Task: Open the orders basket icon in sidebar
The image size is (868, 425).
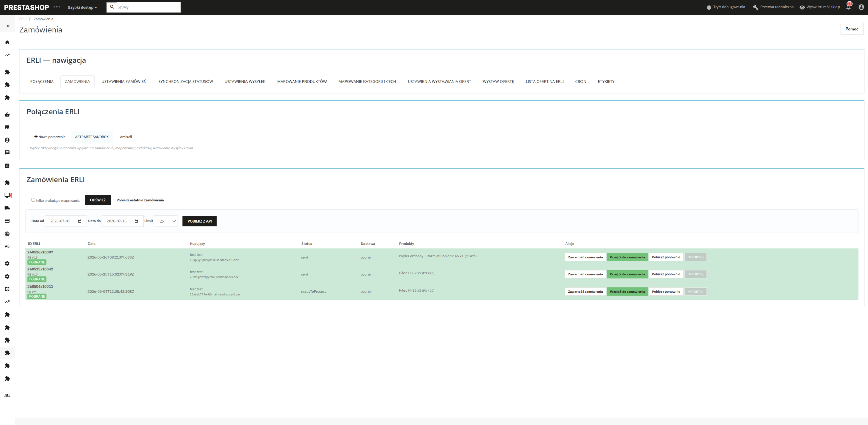Action: point(7,114)
